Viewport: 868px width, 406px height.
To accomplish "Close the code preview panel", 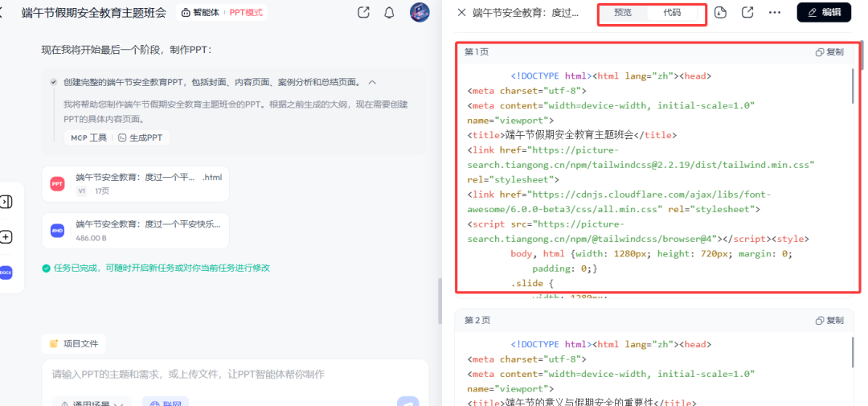I will point(461,12).
